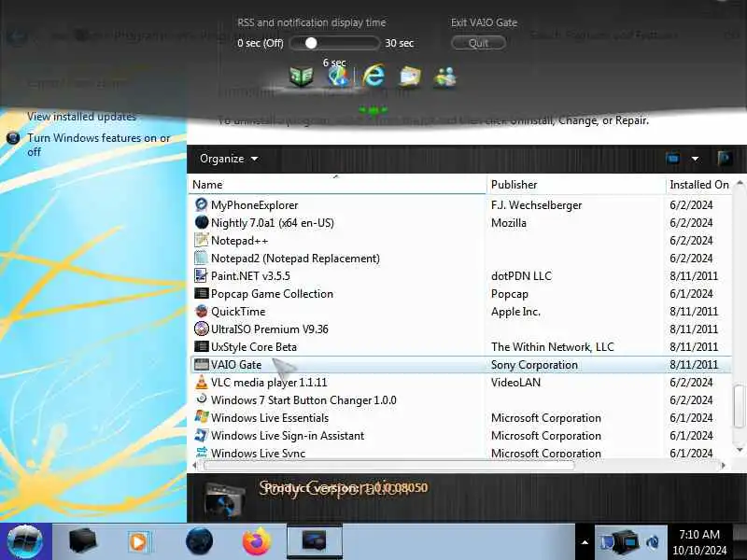747x560 pixels.
Task: Open the Nightly dark globe taskbar icon
Action: pos(199,541)
